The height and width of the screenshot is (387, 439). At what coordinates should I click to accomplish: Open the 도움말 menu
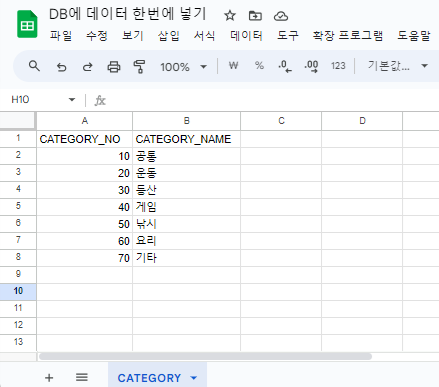(414, 35)
